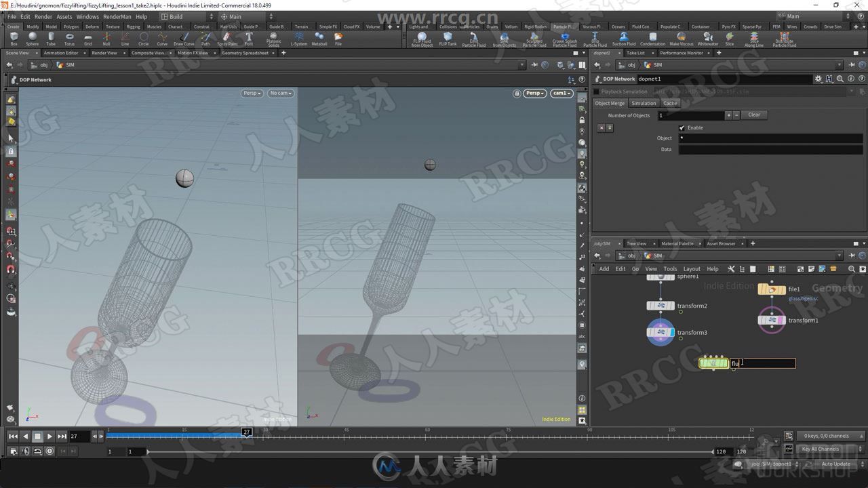Choose the Circle shelf tool
This screenshot has width=868, height=488.
144,39
